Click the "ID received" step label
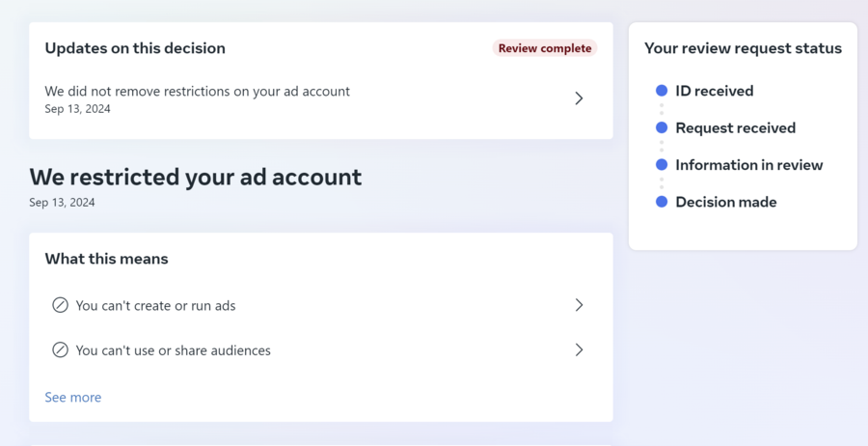The height and width of the screenshot is (446, 868). 714,91
